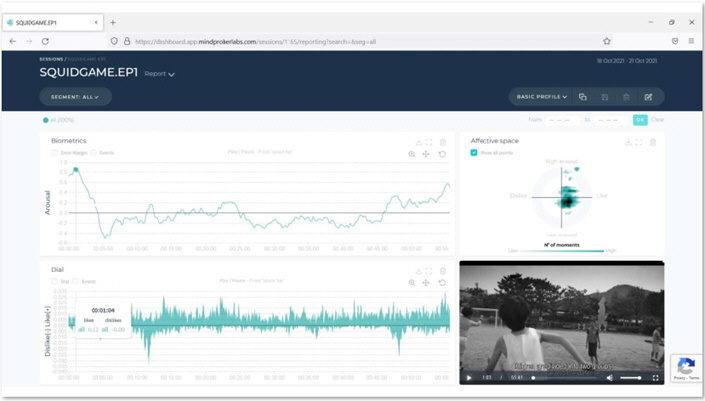Click the delete profile trash icon

[626, 97]
